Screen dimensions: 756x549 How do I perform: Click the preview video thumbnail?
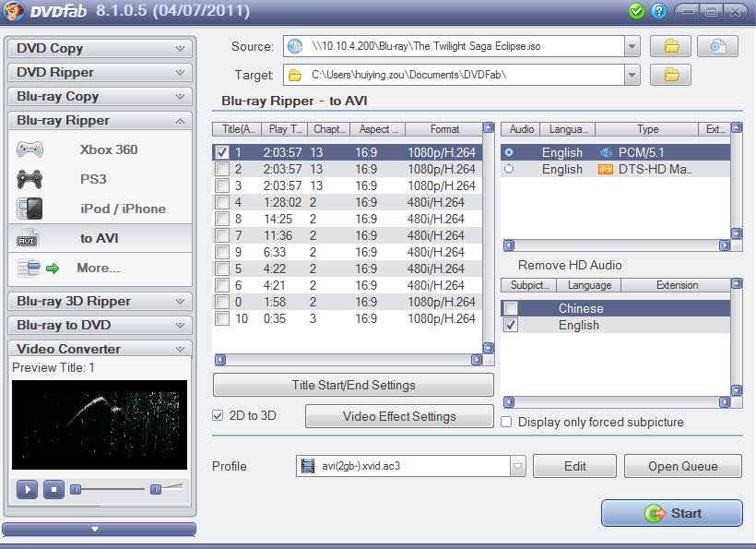[x=100, y=425]
